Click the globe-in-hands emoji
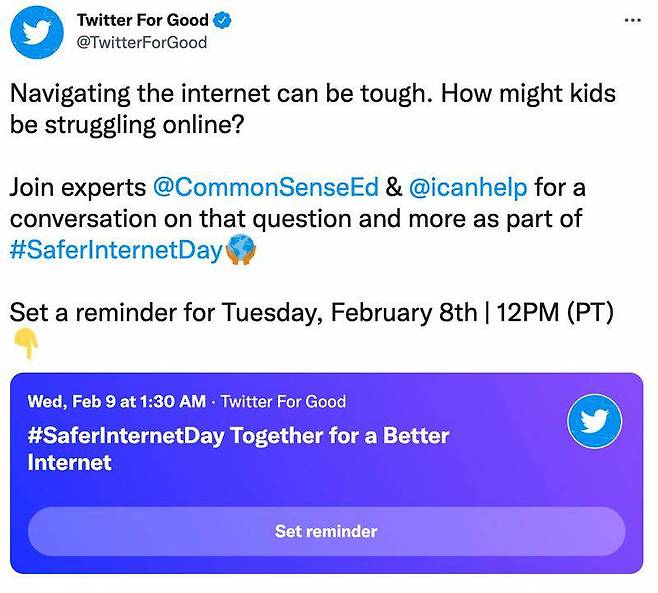This screenshot has height=593, width=658. 240,250
